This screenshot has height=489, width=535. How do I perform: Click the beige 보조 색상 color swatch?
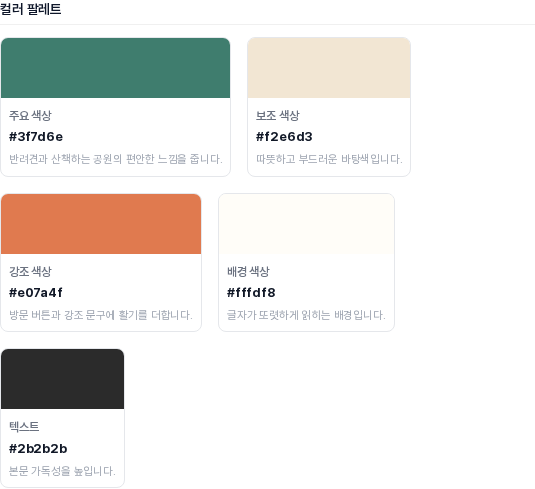[x=329, y=68]
